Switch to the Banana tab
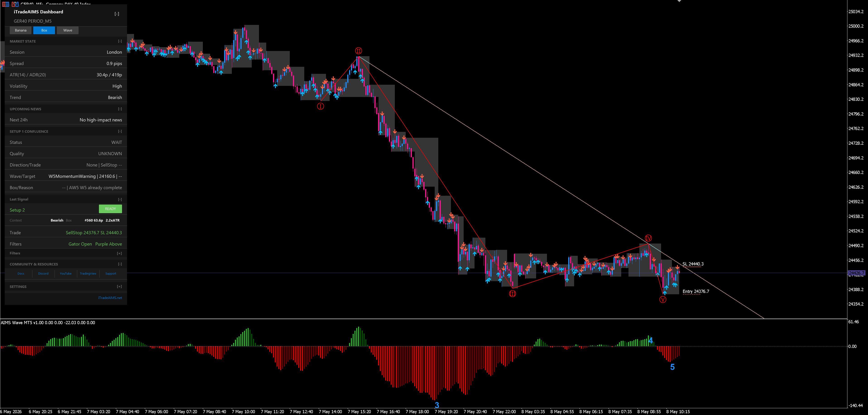 pos(21,30)
